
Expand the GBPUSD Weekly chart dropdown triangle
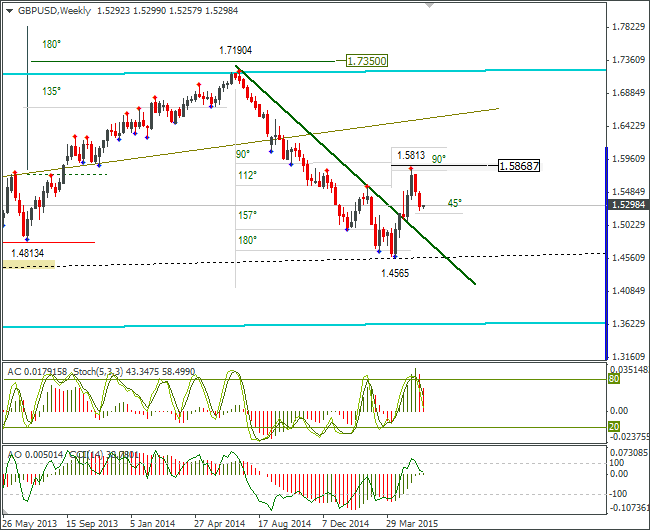pyautogui.click(x=10, y=11)
